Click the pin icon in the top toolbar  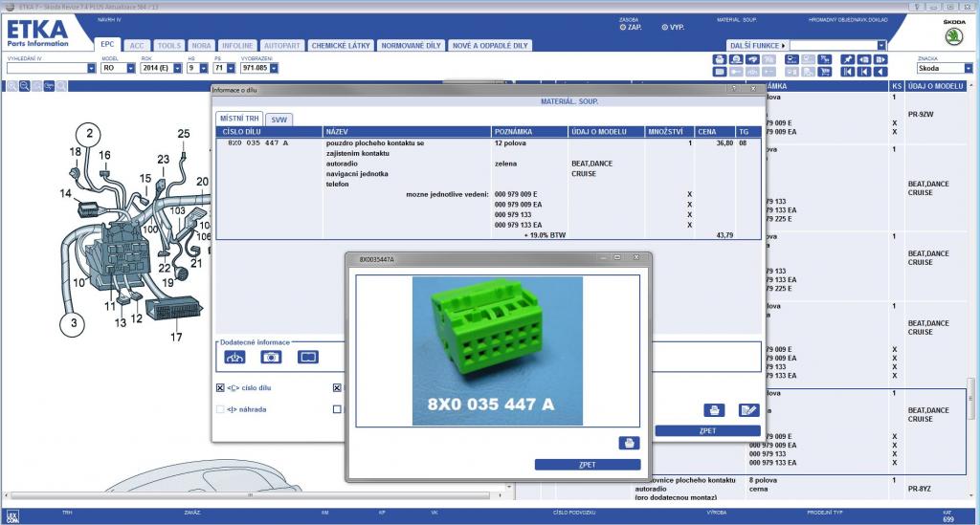[x=847, y=59]
